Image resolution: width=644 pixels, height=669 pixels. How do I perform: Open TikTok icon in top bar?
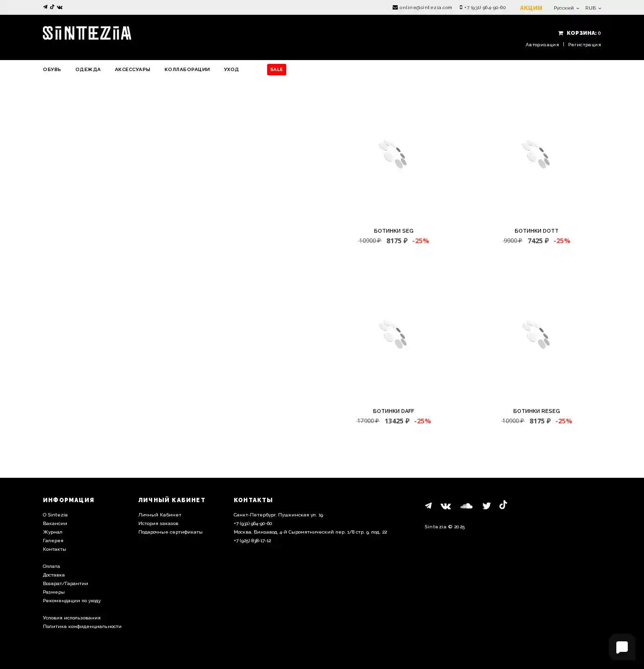52,7
